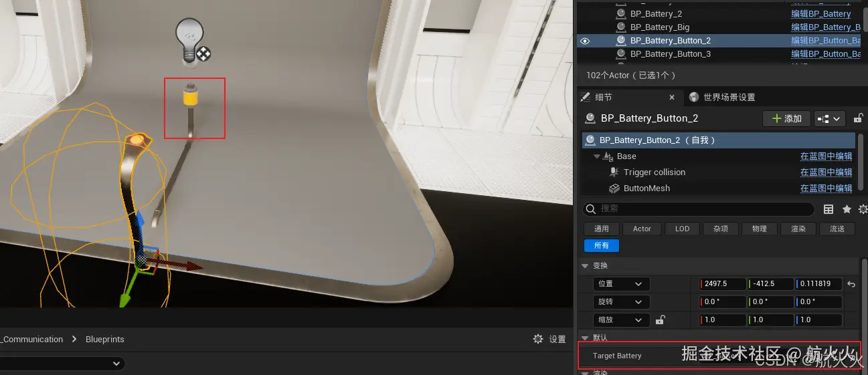
Task: Open details panel settings gear
Action: click(863, 209)
